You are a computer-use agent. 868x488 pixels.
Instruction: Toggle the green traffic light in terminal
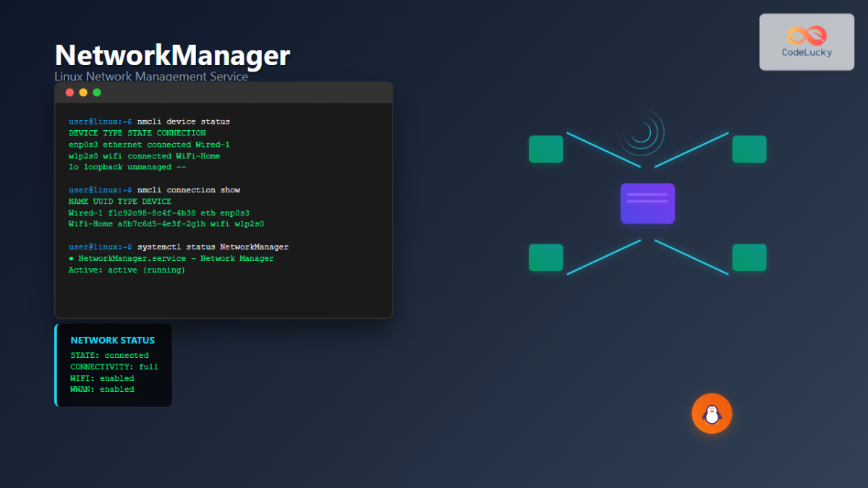[x=96, y=93]
